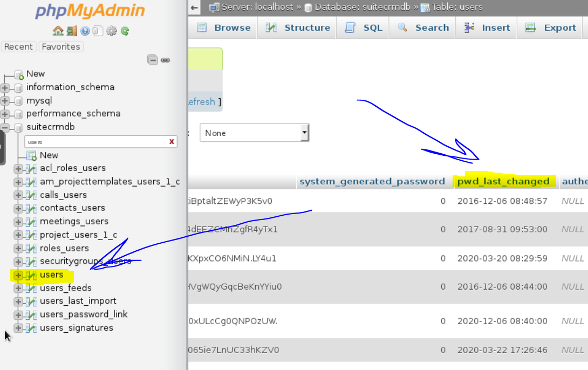588x370 pixels.
Task: Open phpMyAdmin documentation question-mark icon
Action: 85,31
